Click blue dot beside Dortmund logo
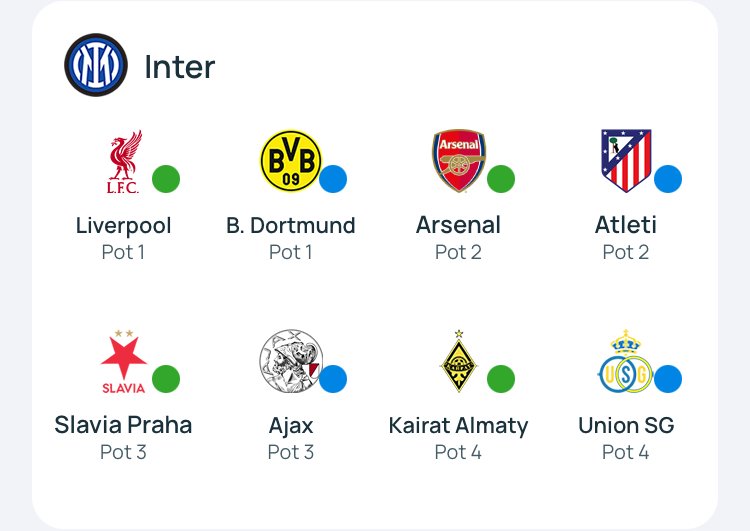This screenshot has height=531, width=750. 333,179
